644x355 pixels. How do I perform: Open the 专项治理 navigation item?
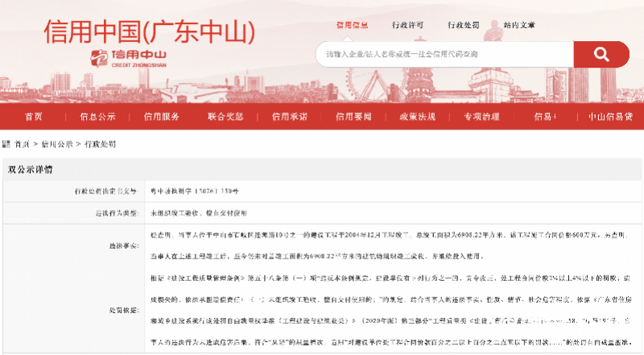[x=481, y=116]
